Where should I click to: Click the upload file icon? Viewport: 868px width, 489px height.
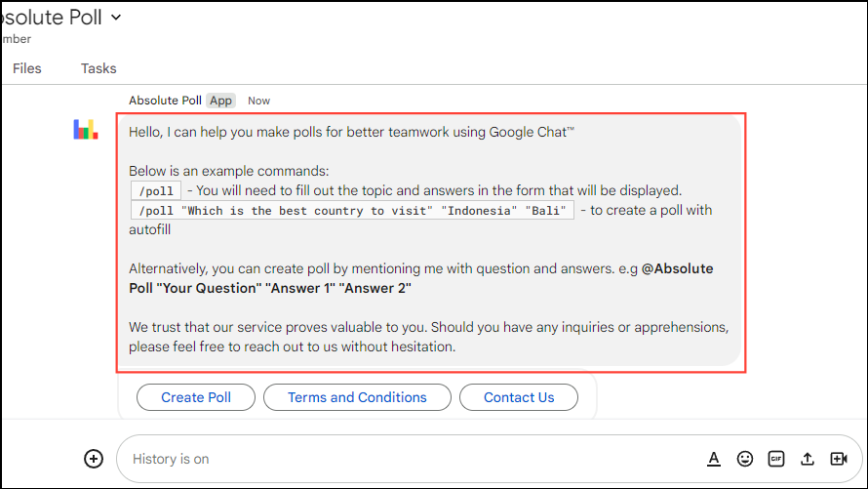point(808,459)
